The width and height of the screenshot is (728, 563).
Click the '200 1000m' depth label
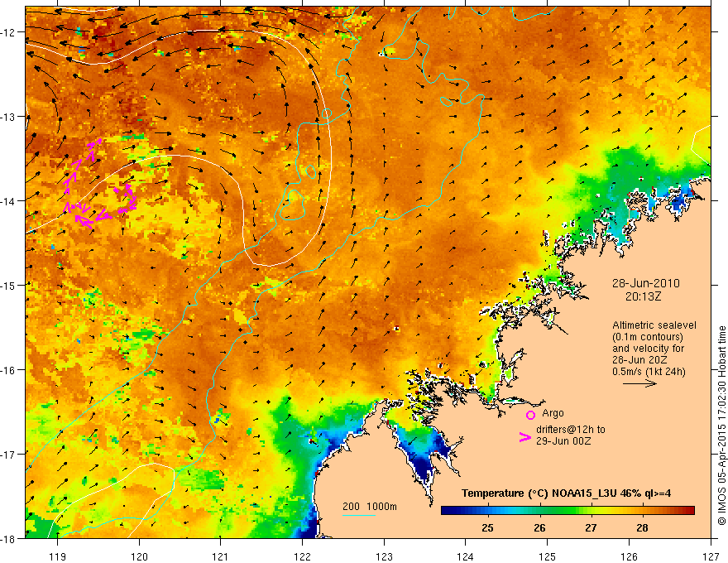(x=370, y=507)
